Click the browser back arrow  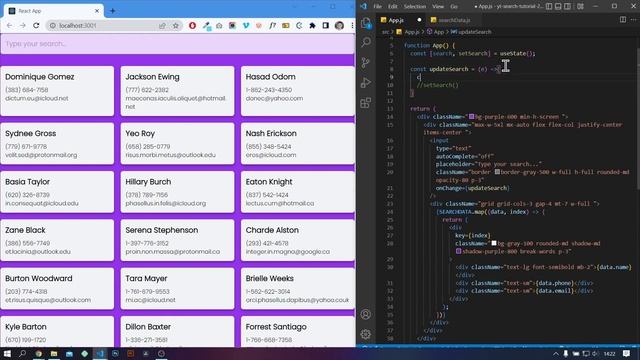9,25
